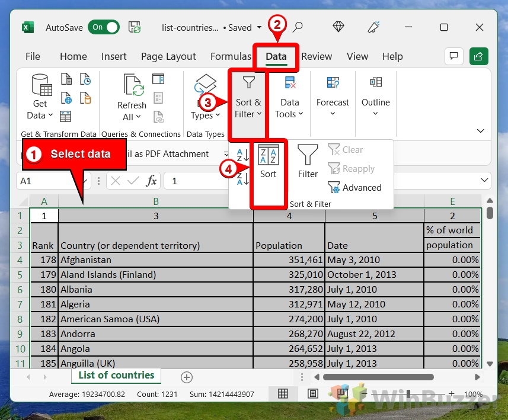
Task: Expand the formula bar chevron
Action: 484,180
